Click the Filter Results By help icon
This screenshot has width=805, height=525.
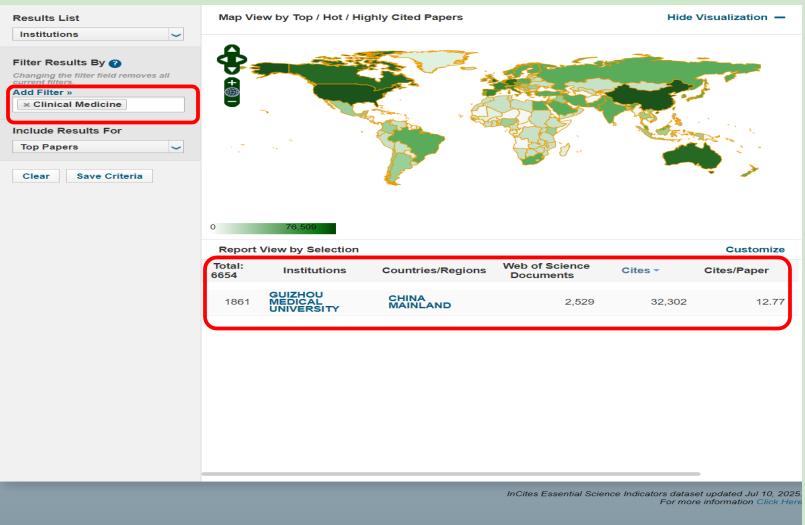click(115, 63)
